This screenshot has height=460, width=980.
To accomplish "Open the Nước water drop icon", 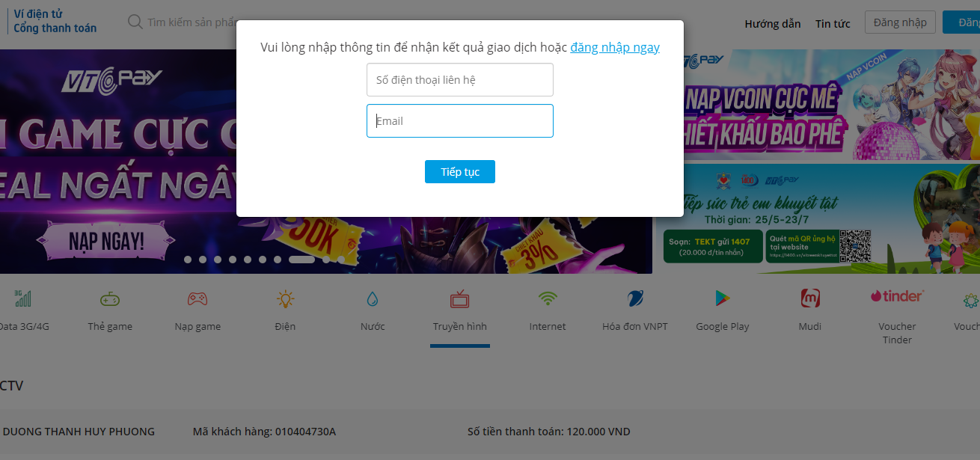I will coord(373,299).
